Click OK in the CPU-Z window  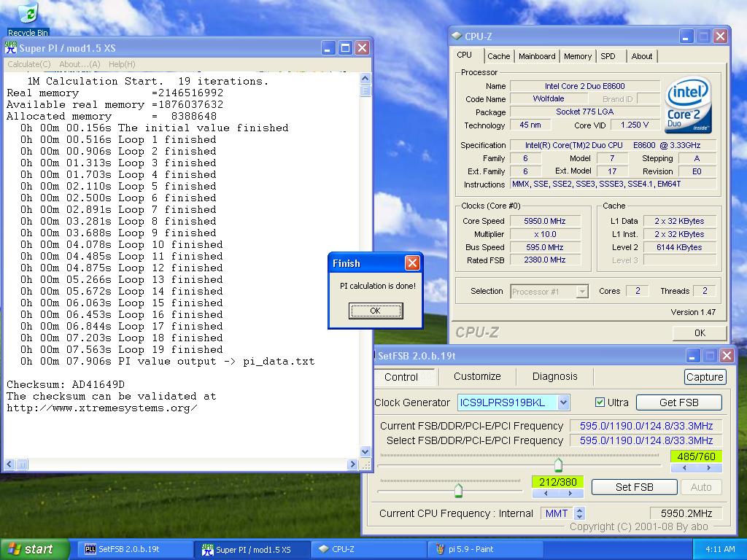pos(700,332)
